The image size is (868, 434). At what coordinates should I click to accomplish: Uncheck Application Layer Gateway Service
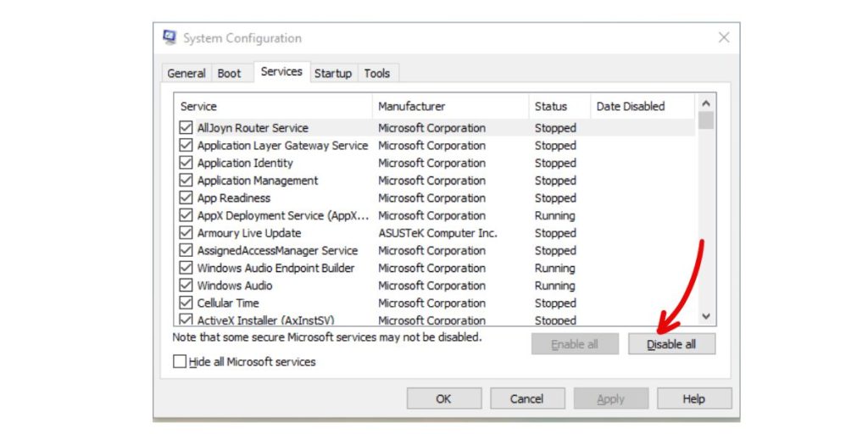pyautogui.click(x=186, y=146)
